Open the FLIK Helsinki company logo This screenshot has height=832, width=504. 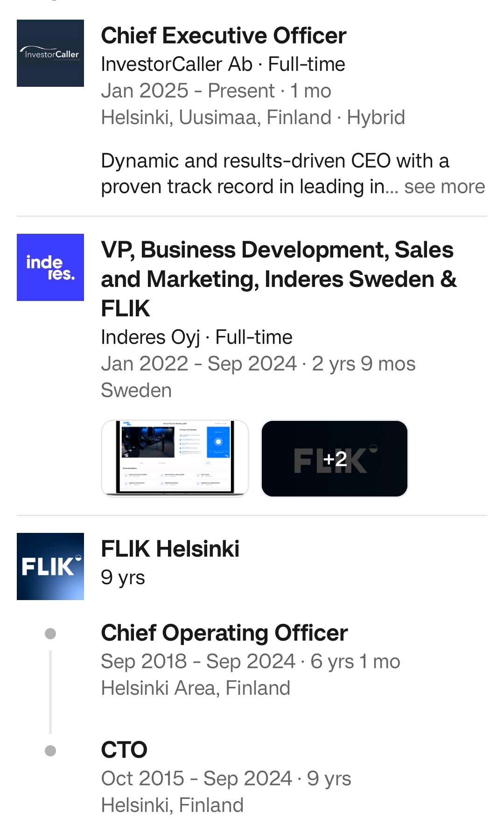50,566
